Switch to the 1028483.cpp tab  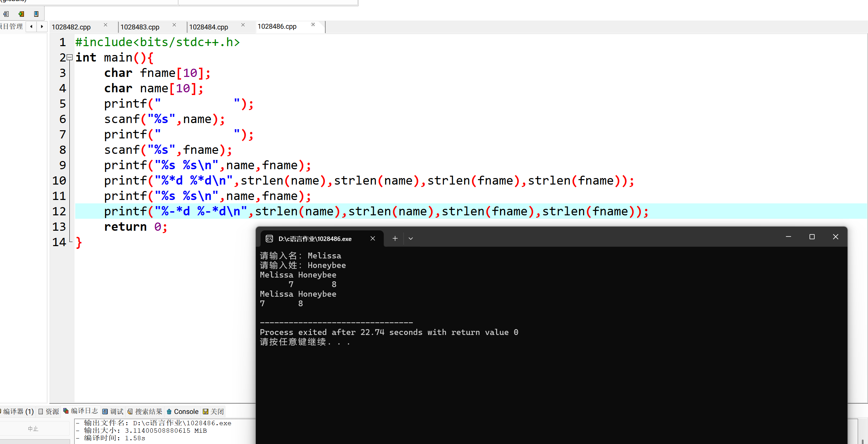click(x=140, y=27)
